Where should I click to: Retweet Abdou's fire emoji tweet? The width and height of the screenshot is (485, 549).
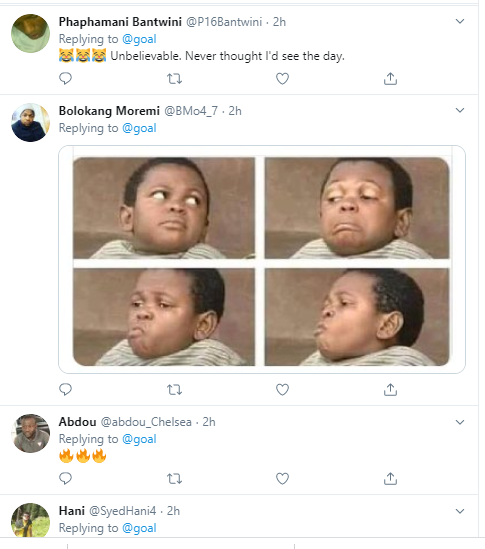tap(174, 478)
